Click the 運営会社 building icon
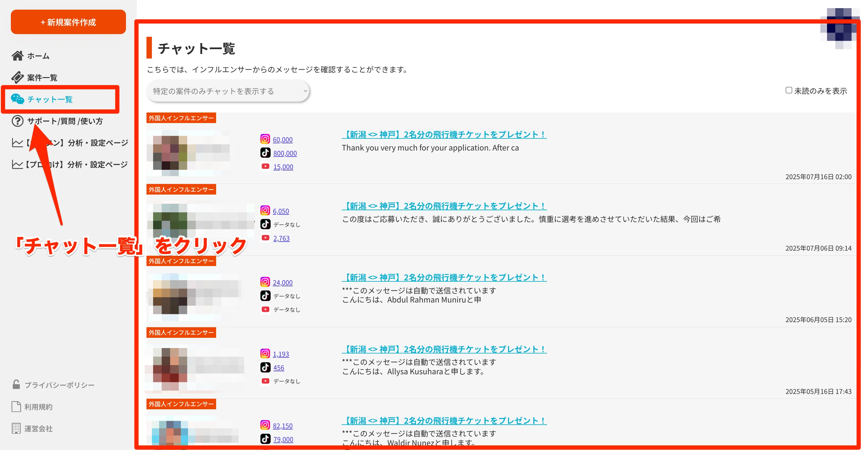The height and width of the screenshot is (450, 868). [x=16, y=428]
